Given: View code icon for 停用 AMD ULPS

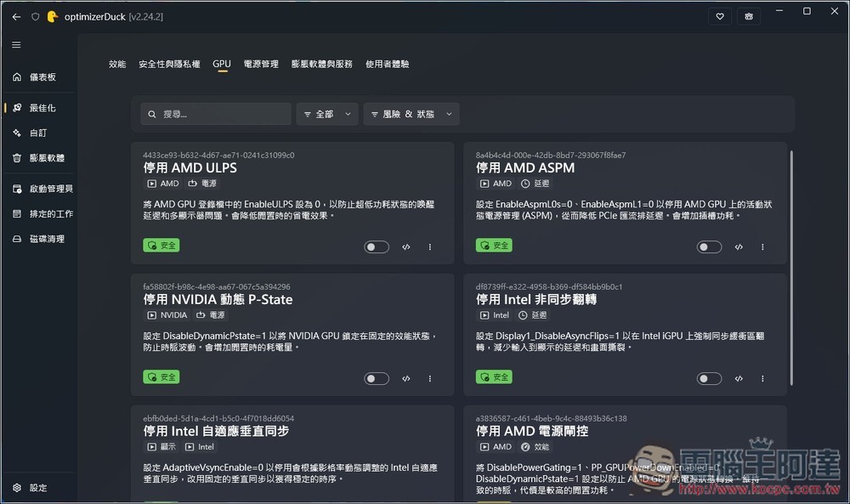Looking at the screenshot, I should pyautogui.click(x=406, y=247).
